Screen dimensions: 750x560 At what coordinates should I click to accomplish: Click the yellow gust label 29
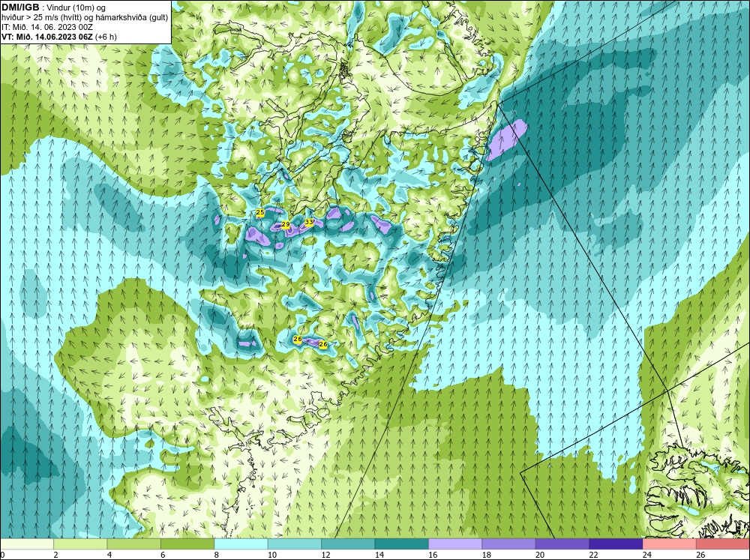point(286,225)
